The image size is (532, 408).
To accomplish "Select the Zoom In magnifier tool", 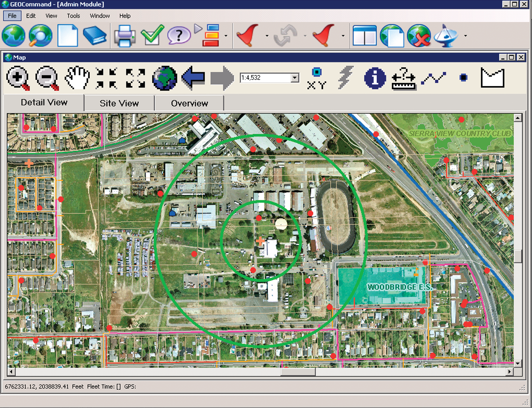I will point(18,78).
